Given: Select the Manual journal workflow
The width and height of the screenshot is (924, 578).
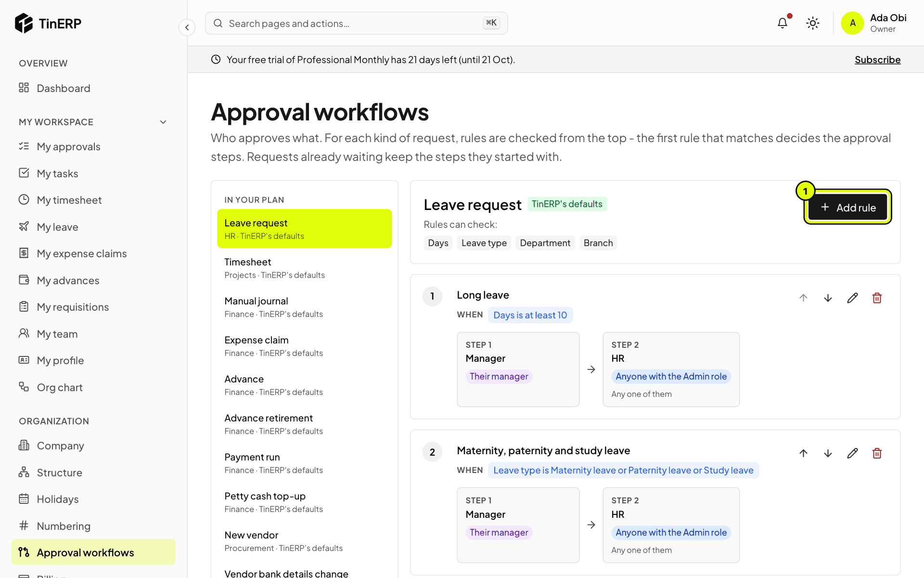Looking at the screenshot, I should 305,307.
